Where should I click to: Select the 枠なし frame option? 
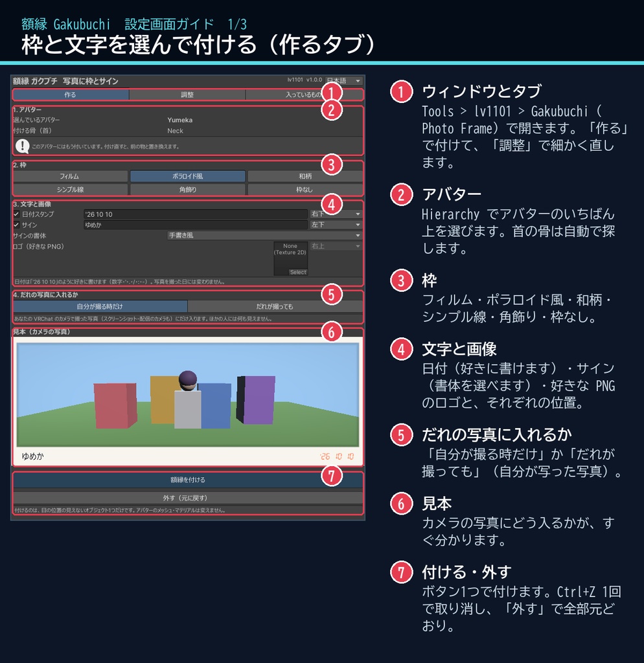point(305,190)
